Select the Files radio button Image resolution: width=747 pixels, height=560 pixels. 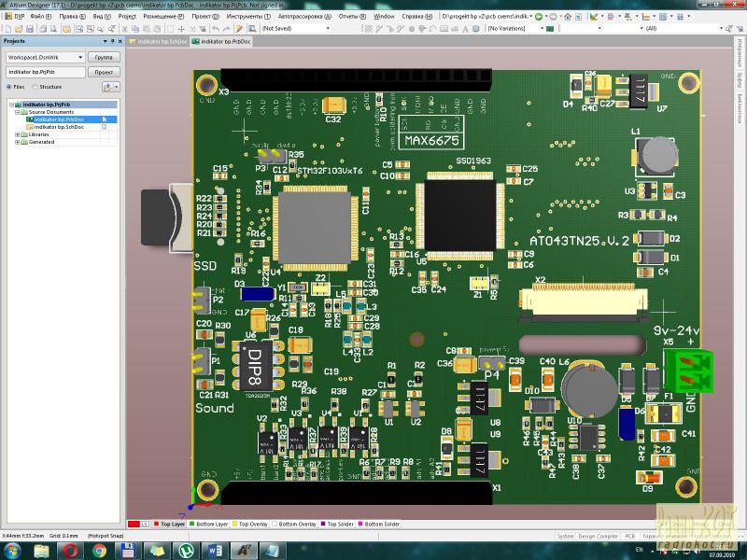(x=9, y=87)
